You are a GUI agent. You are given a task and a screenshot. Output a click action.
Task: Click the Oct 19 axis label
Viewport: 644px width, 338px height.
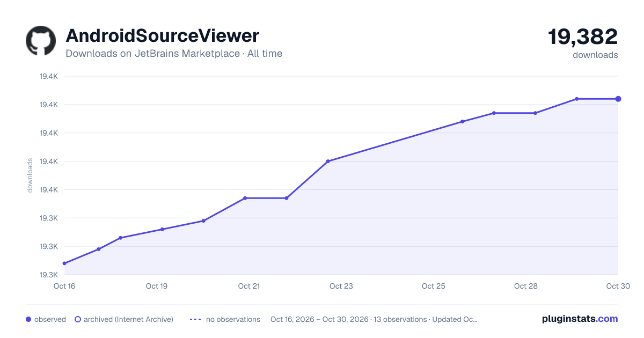157,286
